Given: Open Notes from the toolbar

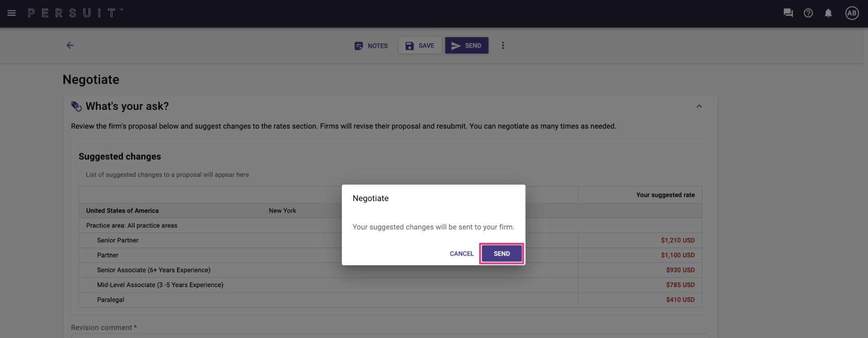Looking at the screenshot, I should tap(371, 46).
